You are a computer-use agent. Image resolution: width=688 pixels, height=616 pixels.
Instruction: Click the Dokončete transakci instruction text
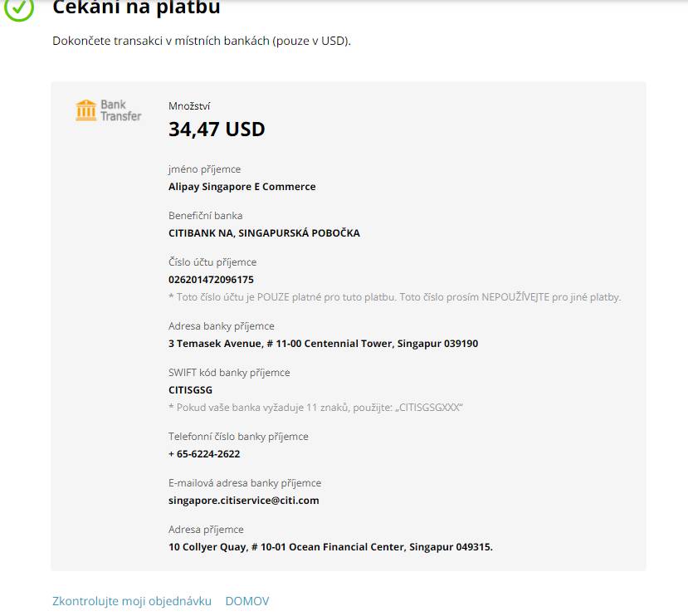(202, 41)
